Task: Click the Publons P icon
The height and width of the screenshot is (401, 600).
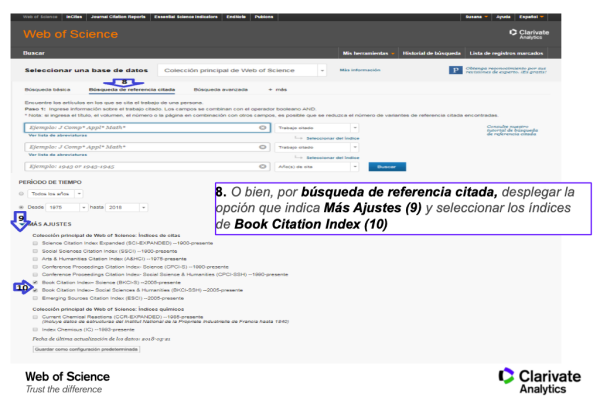Action: [455, 70]
